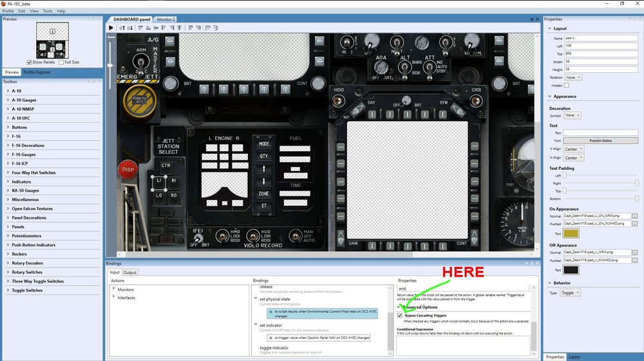The width and height of the screenshot is (644, 361).
Task: Enable the Full Size checkbox
Action: [x=61, y=62]
